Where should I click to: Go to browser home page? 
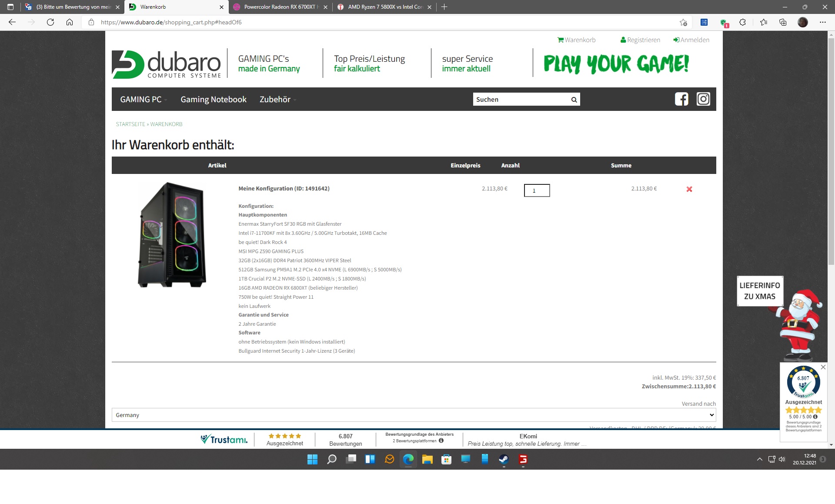[x=70, y=22]
